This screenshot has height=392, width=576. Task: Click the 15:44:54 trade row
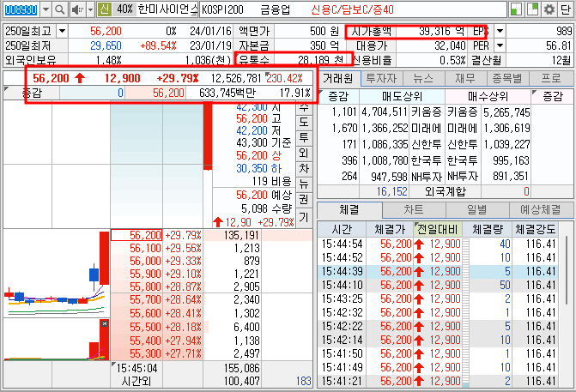439,244
